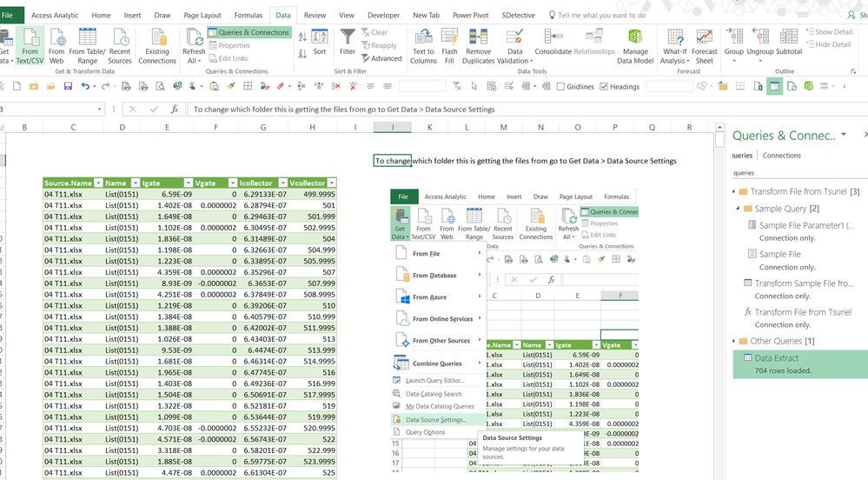Screen dimensions: 868x480
Task: Open Vgate column filter dropdown
Action: (232, 183)
